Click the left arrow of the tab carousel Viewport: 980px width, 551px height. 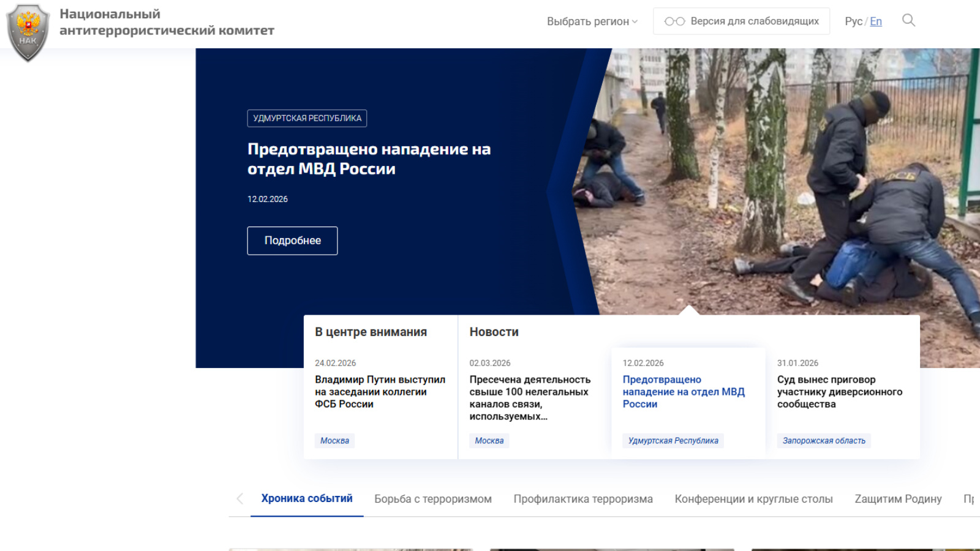tap(240, 499)
